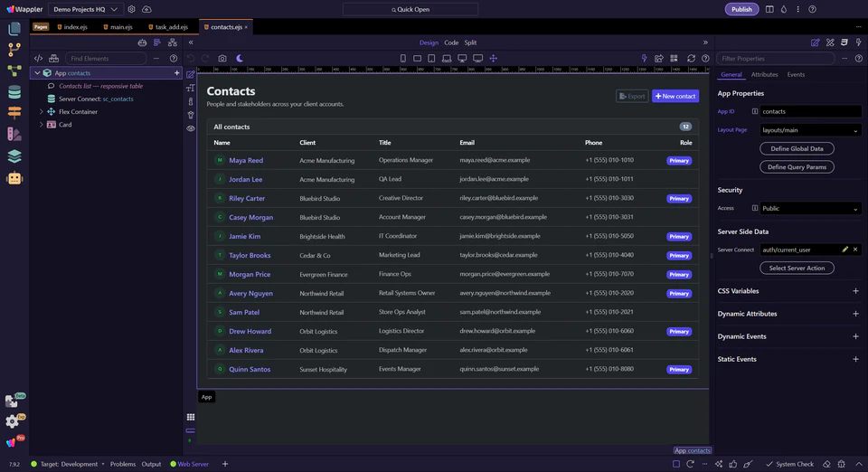Screen dimensions: 868x472
Task: Open the AI robot assistant sidebar icon
Action: (x=14, y=178)
